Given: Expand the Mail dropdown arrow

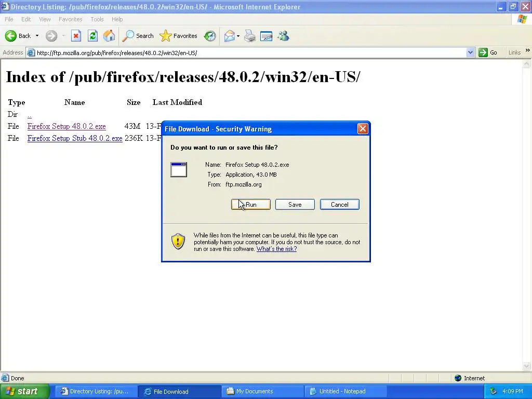Looking at the screenshot, I should pyautogui.click(x=238, y=36).
